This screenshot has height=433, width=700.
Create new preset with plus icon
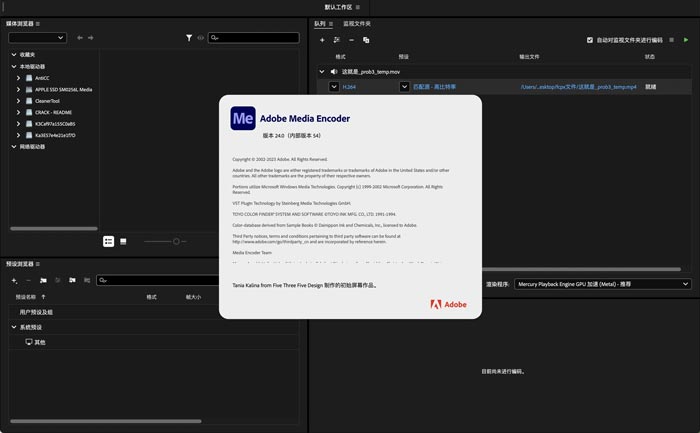[14, 280]
